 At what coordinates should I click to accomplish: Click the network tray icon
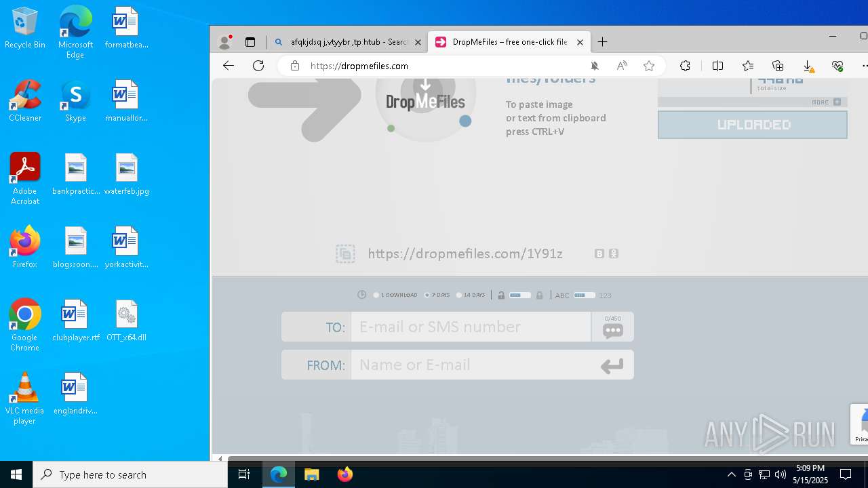(x=764, y=474)
